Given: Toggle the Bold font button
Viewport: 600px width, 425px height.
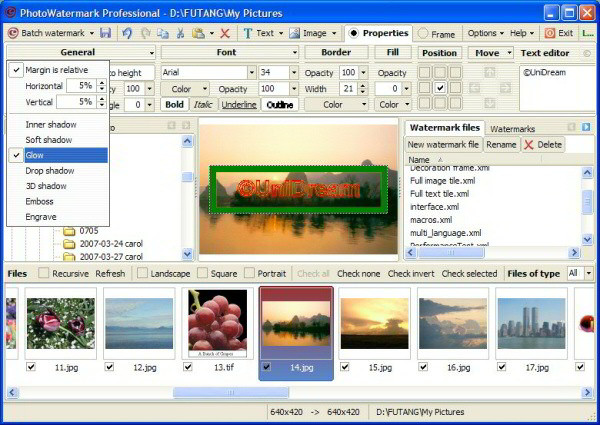Looking at the screenshot, I should [x=174, y=104].
